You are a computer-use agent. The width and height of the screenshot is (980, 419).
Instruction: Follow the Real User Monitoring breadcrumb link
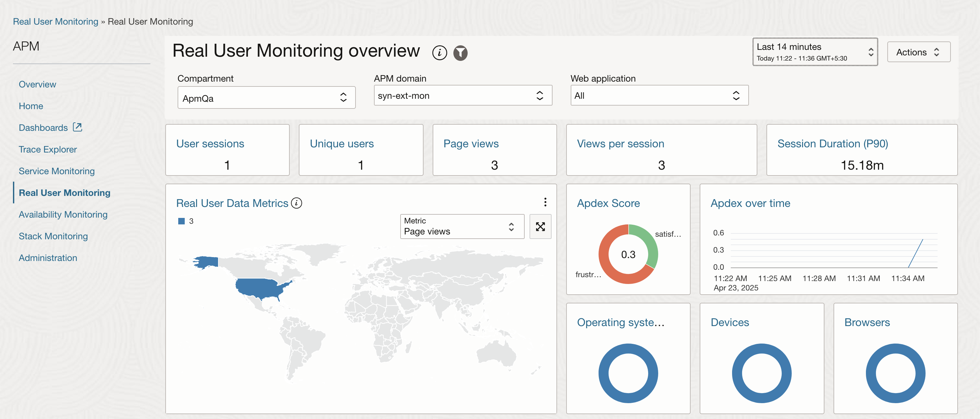[55, 21]
